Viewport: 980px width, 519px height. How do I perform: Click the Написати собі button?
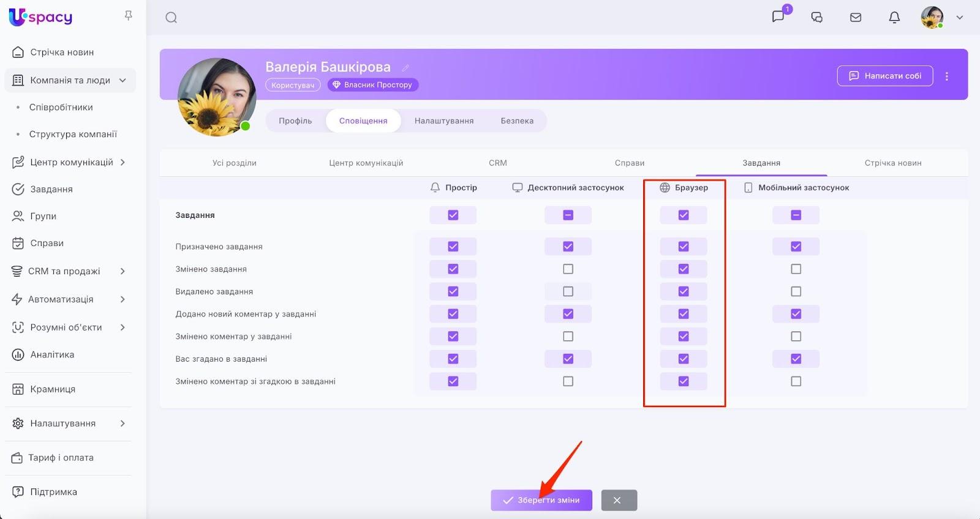click(885, 76)
